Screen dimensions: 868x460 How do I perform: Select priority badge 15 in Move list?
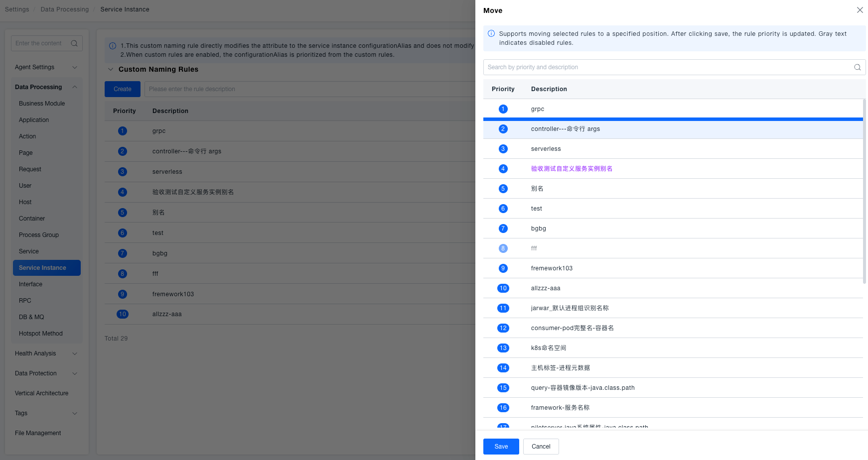pyautogui.click(x=503, y=388)
